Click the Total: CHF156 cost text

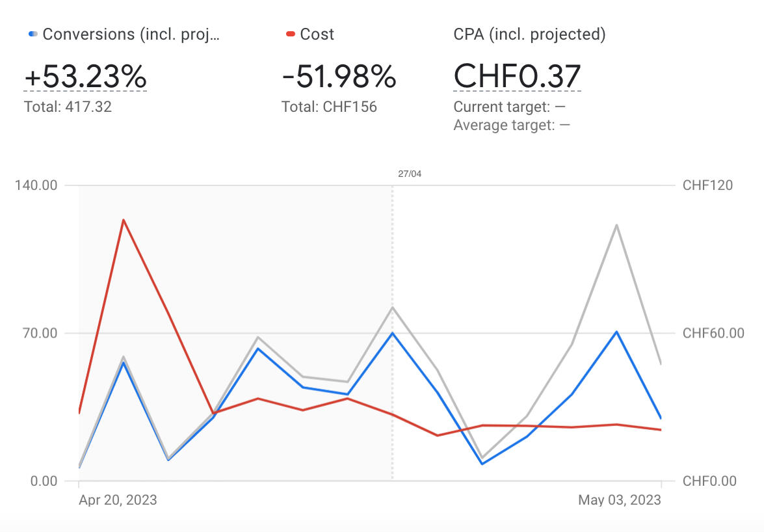point(329,107)
